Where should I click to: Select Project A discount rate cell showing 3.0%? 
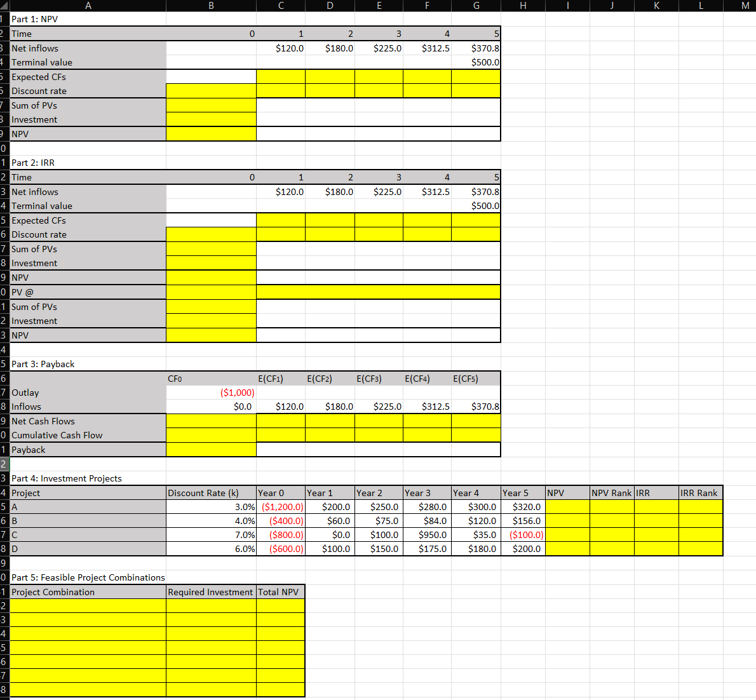[x=210, y=506]
